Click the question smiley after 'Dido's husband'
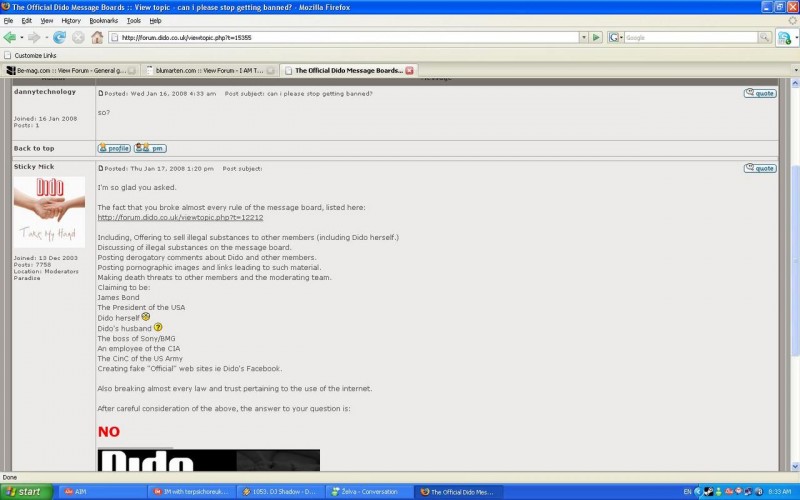 [158, 327]
